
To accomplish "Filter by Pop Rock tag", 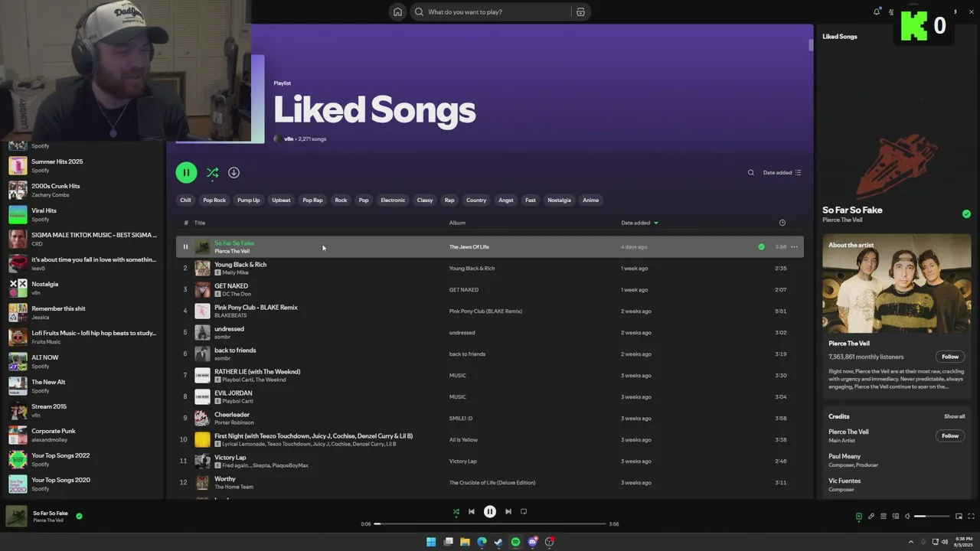I will tap(214, 200).
